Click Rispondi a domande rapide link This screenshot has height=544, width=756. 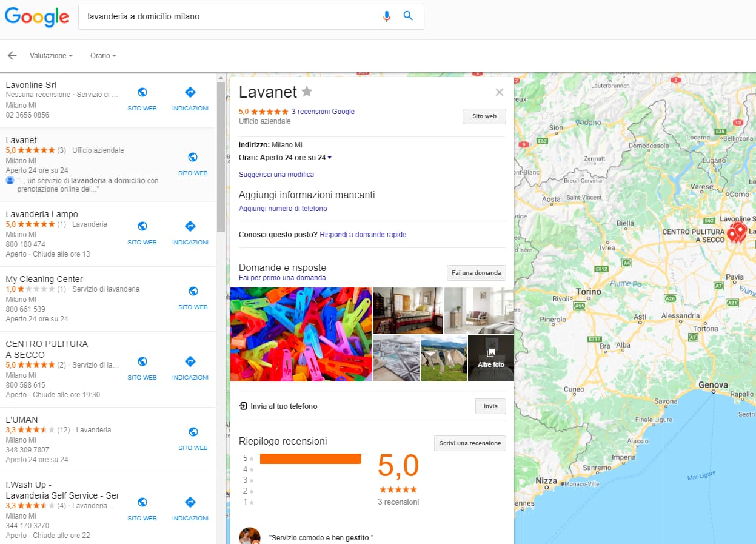(363, 235)
